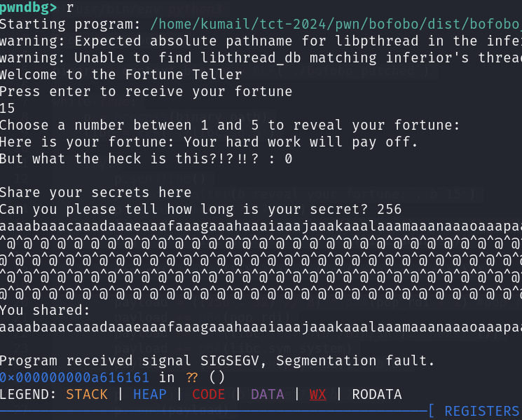Click the HEAP legend label
The height and width of the screenshot is (420, 522).
[x=150, y=395]
